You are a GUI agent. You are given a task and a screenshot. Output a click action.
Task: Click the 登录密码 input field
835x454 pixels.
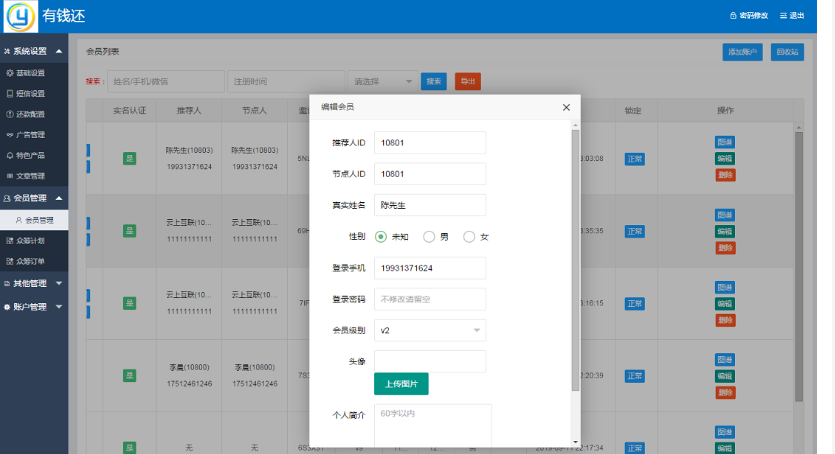point(429,299)
